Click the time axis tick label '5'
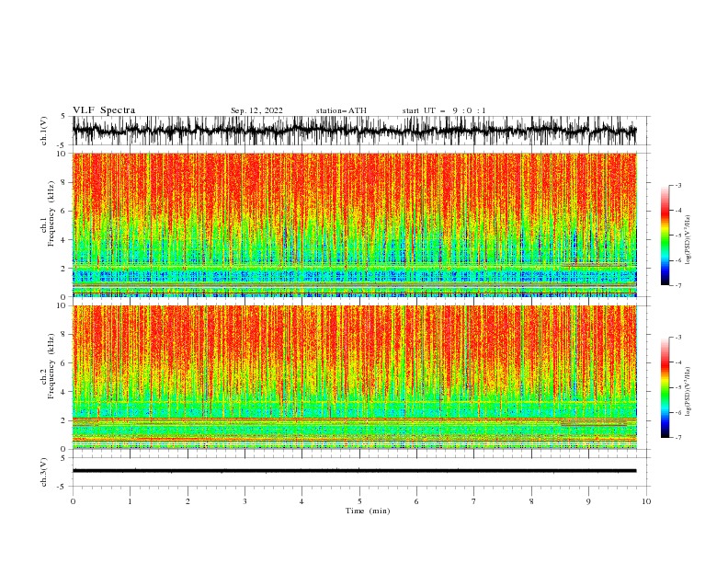728x563 pixels. 359,501
